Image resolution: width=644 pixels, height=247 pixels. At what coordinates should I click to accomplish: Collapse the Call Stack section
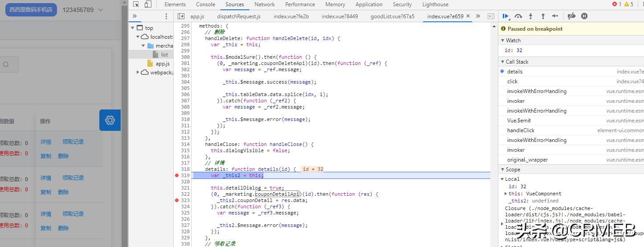[502, 62]
